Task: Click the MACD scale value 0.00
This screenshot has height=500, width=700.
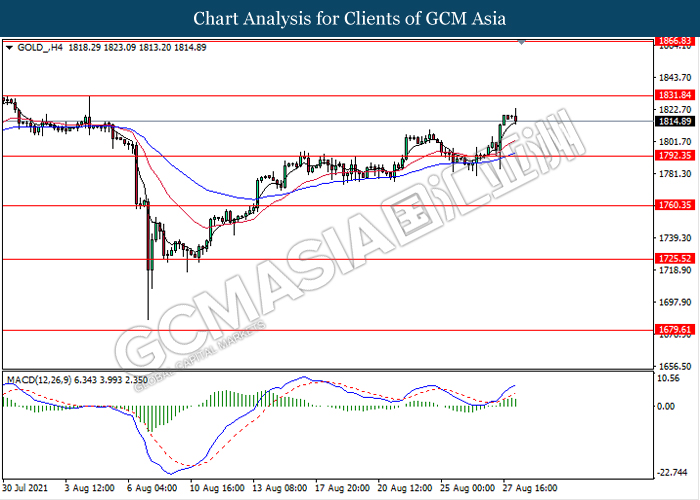Action: 666,406
